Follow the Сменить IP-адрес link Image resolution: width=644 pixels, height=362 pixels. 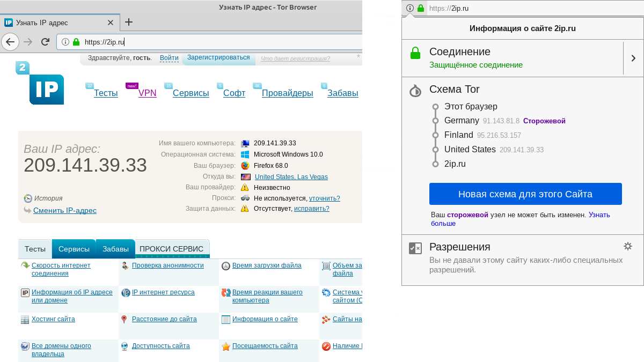pos(65,210)
